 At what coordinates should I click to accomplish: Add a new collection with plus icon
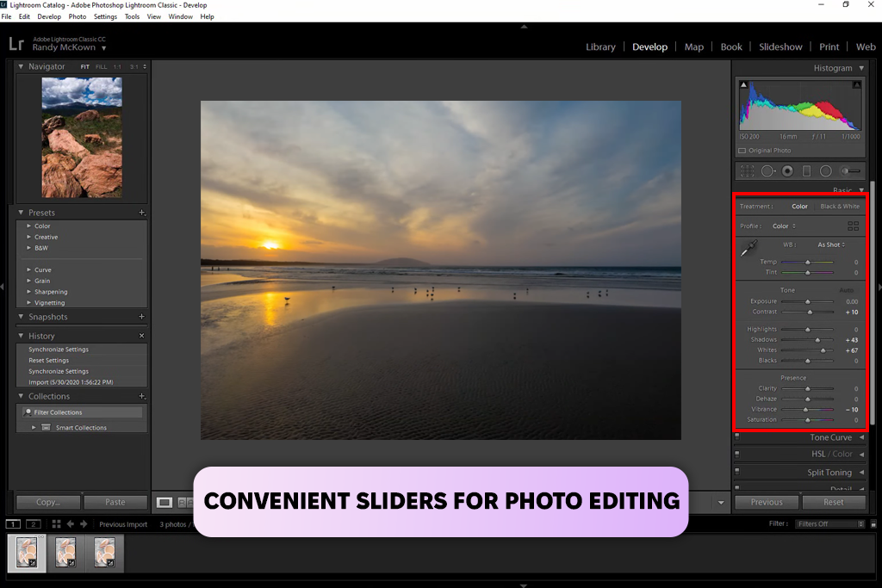coord(142,396)
